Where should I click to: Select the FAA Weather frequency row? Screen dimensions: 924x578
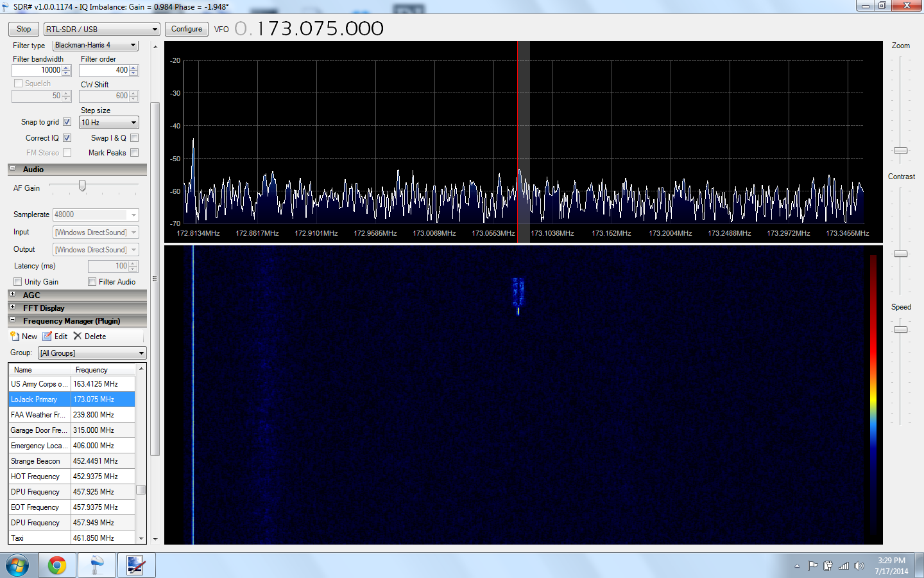(x=72, y=415)
